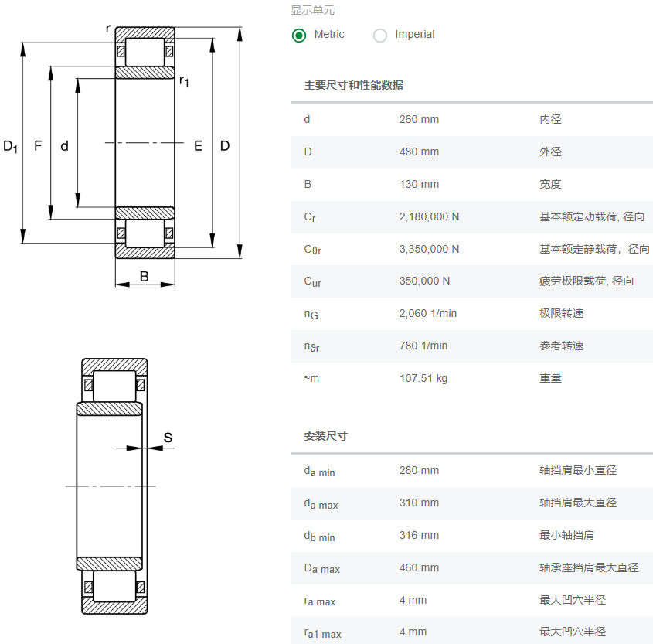Click the '安装尺寸' section heading
The height and width of the screenshot is (644, 653).
(x=325, y=436)
